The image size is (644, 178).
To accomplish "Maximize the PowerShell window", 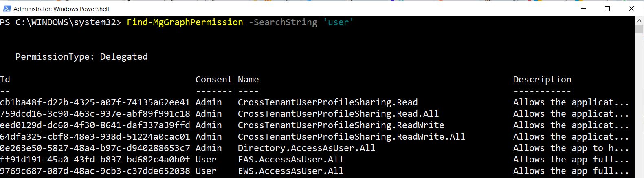I will coord(607,9).
